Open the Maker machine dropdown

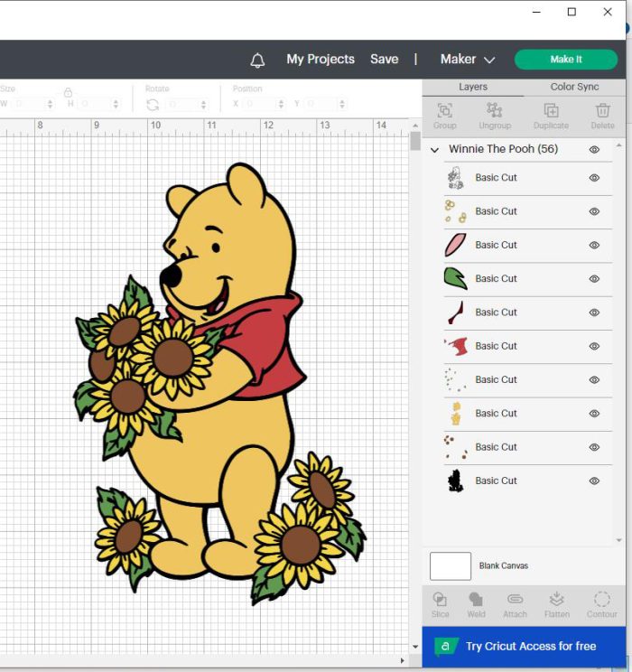tap(468, 59)
